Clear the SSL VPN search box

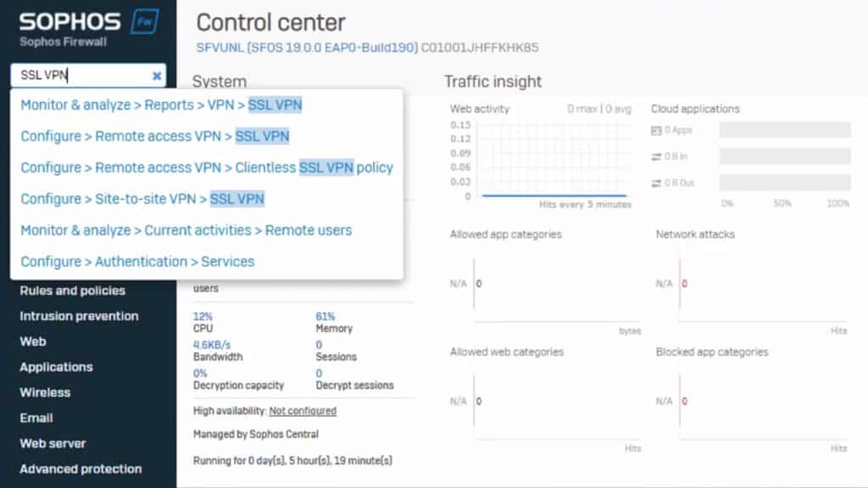(x=157, y=75)
